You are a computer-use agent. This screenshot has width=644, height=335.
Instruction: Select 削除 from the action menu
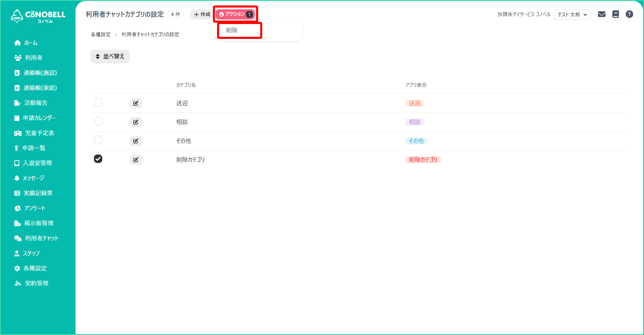click(232, 30)
